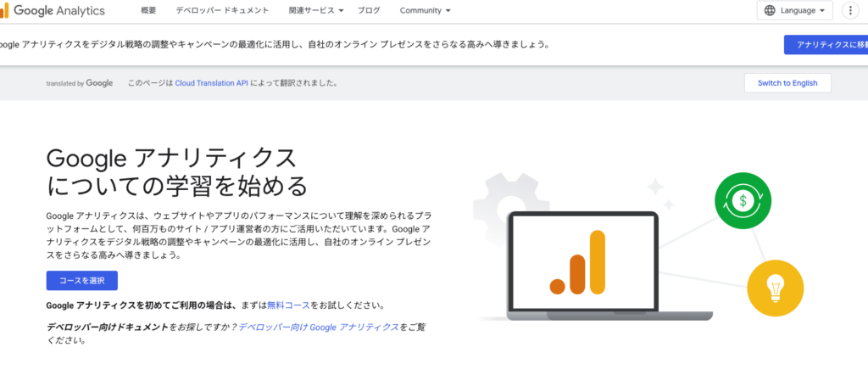Click the コースを選択 button

82,281
